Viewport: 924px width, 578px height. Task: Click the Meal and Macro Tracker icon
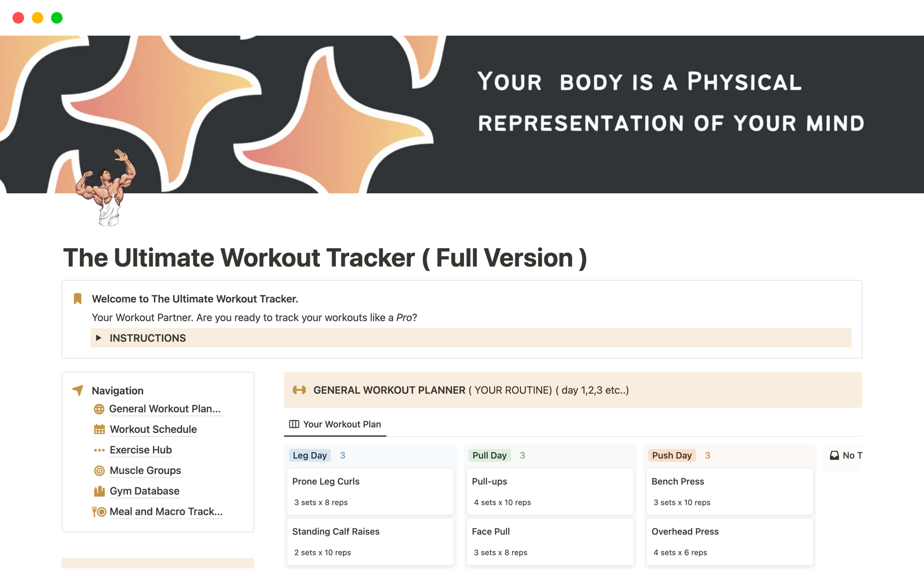99,512
